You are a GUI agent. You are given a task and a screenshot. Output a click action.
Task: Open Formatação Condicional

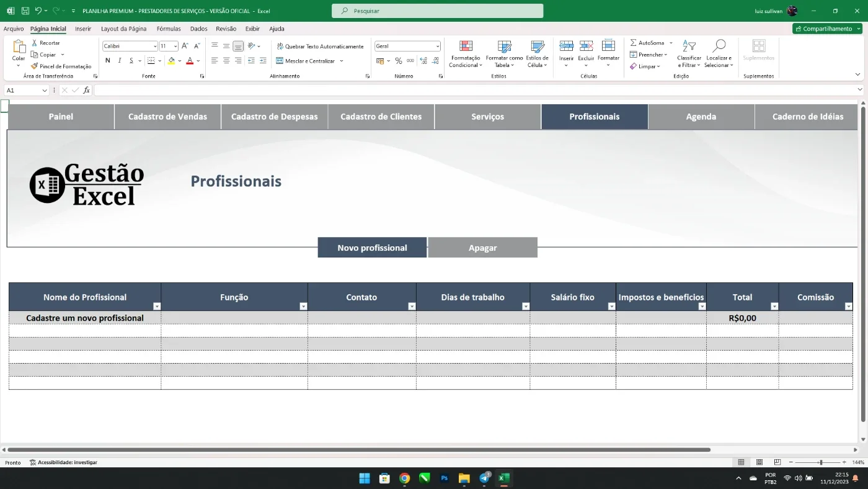click(x=466, y=54)
